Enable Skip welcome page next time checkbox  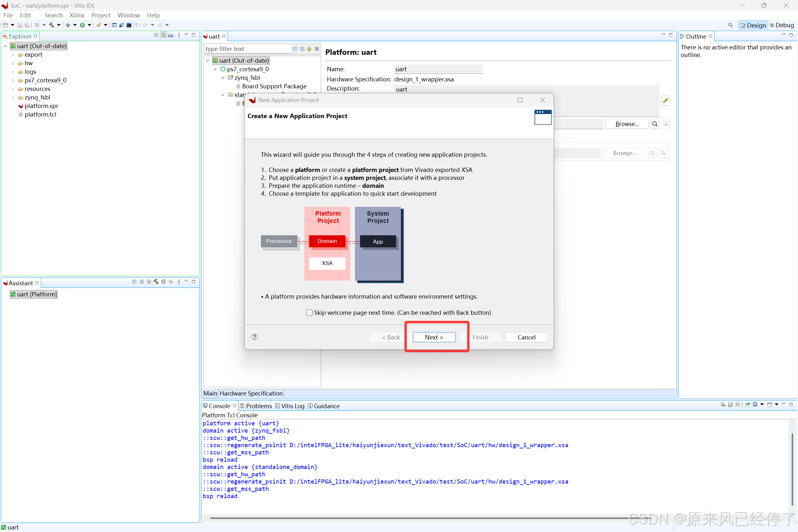(309, 313)
